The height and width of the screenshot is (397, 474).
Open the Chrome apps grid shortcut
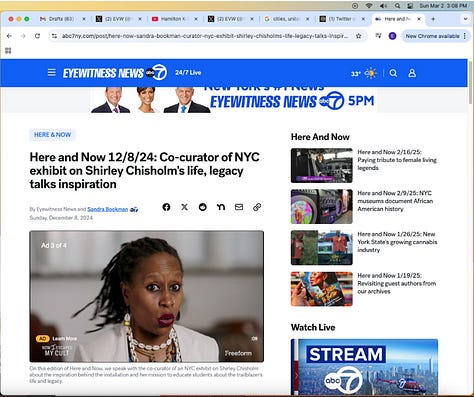click(x=8, y=51)
